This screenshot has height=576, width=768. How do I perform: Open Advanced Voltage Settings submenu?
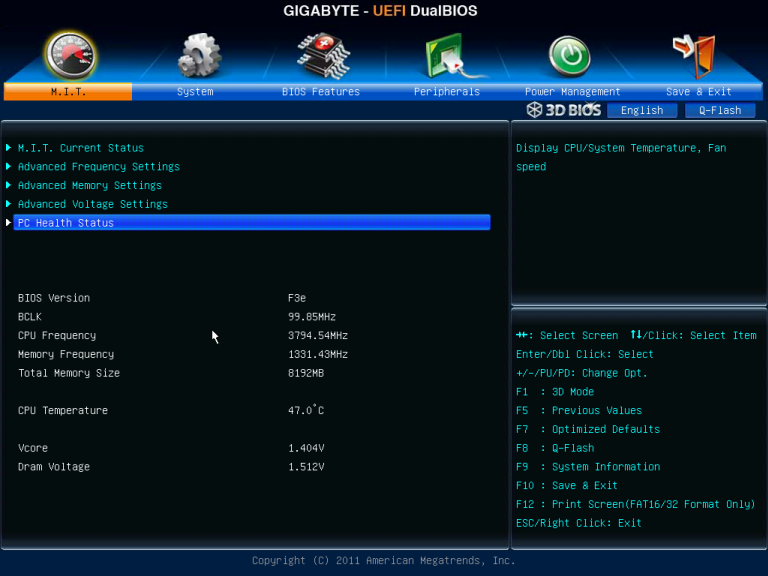coord(93,204)
